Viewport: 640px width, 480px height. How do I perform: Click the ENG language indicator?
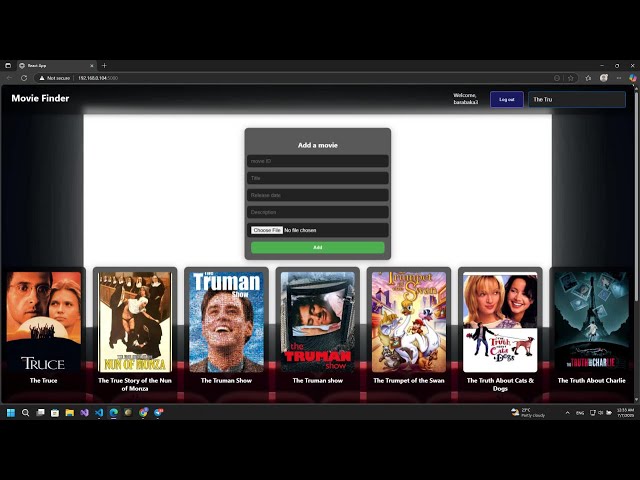tap(580, 413)
